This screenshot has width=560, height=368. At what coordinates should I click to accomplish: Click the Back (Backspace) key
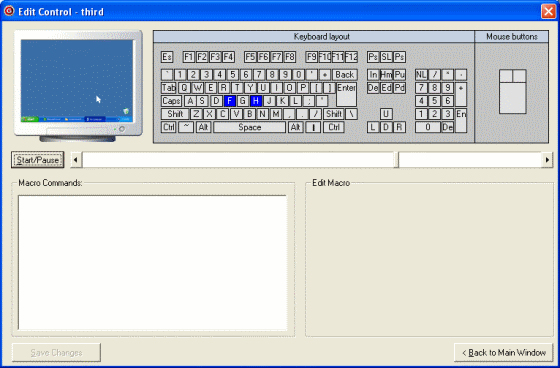345,75
